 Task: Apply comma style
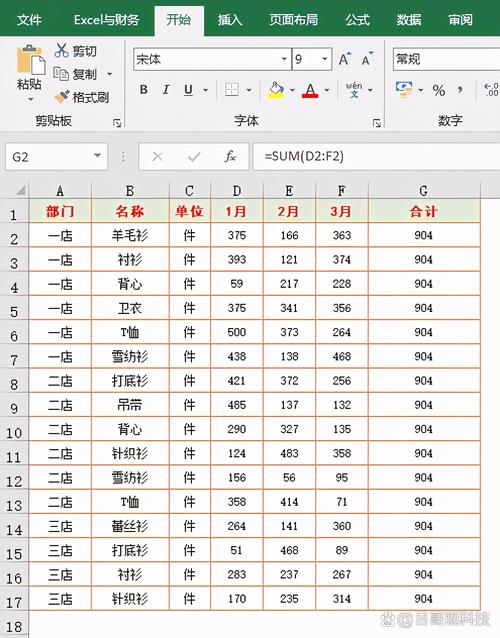point(460,90)
